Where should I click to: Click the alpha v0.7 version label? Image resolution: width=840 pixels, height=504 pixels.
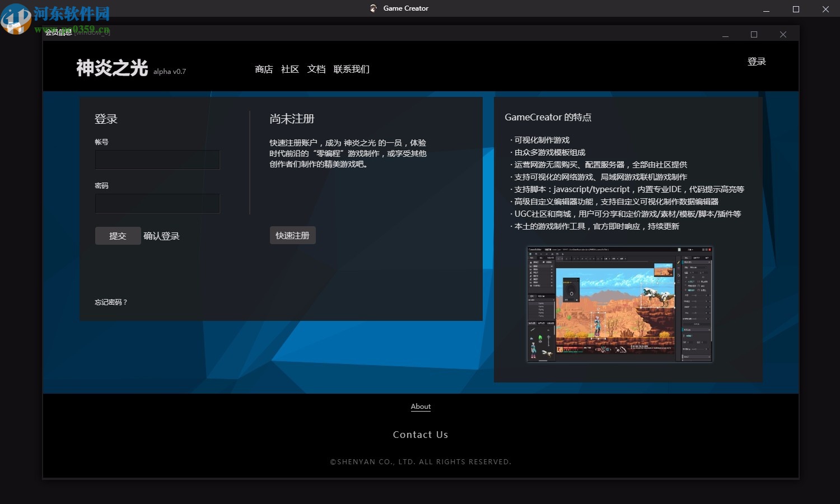(170, 72)
